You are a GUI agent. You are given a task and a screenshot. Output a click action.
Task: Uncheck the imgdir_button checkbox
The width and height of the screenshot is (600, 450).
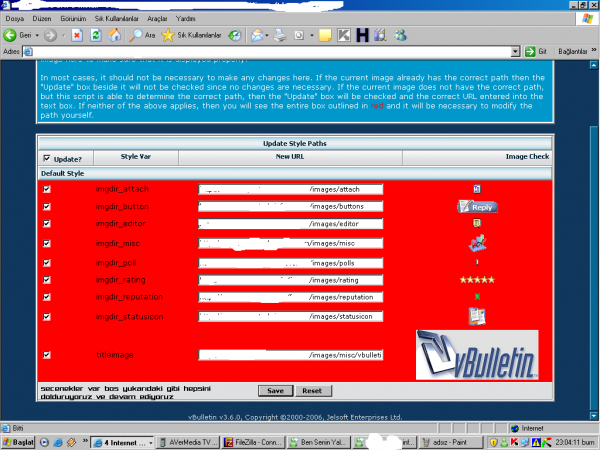pos(47,207)
